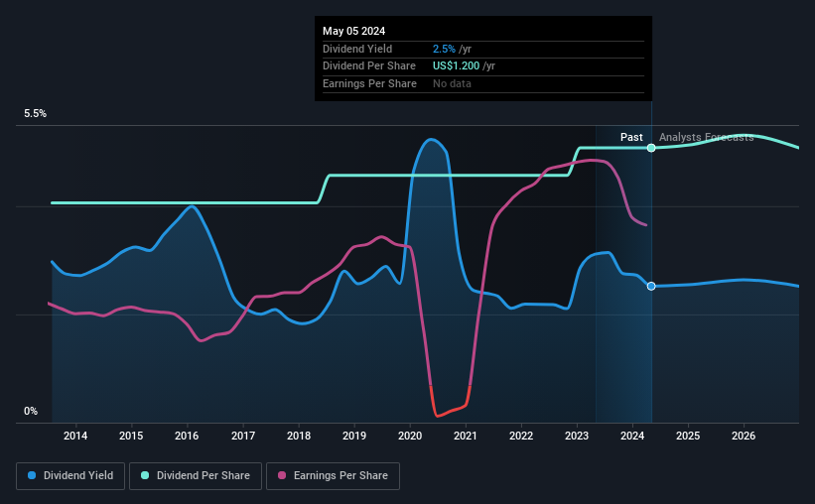Click the Analysts Forecasts label
The width and height of the screenshot is (815, 504).
[x=707, y=137]
